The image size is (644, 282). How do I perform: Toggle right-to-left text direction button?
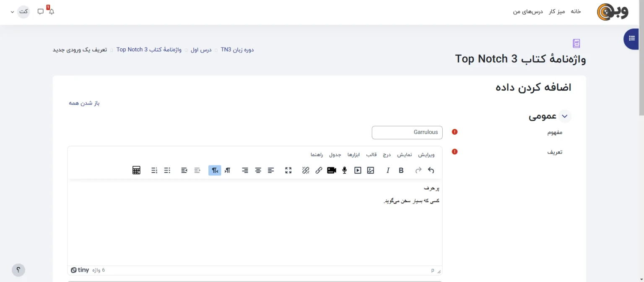click(x=215, y=170)
